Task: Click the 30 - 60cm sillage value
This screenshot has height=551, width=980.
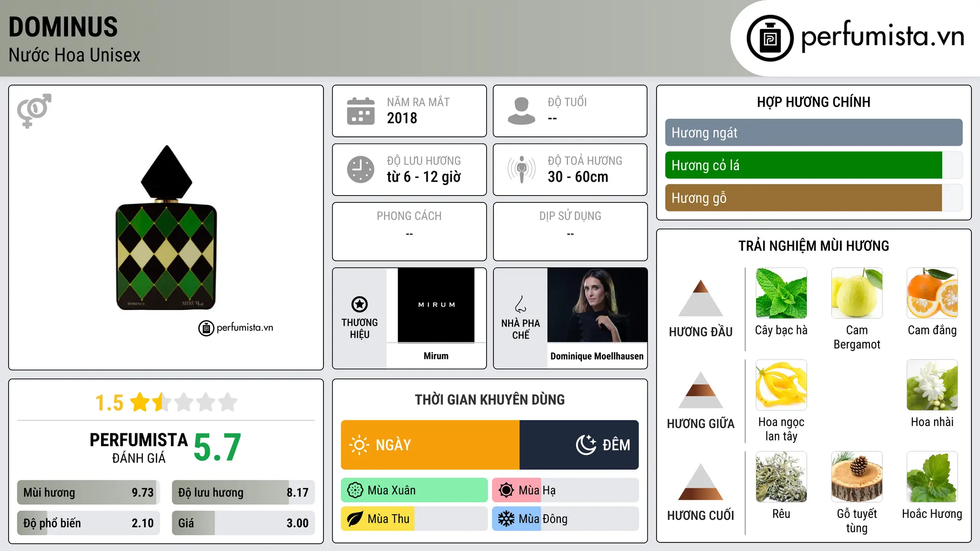Action: (578, 177)
